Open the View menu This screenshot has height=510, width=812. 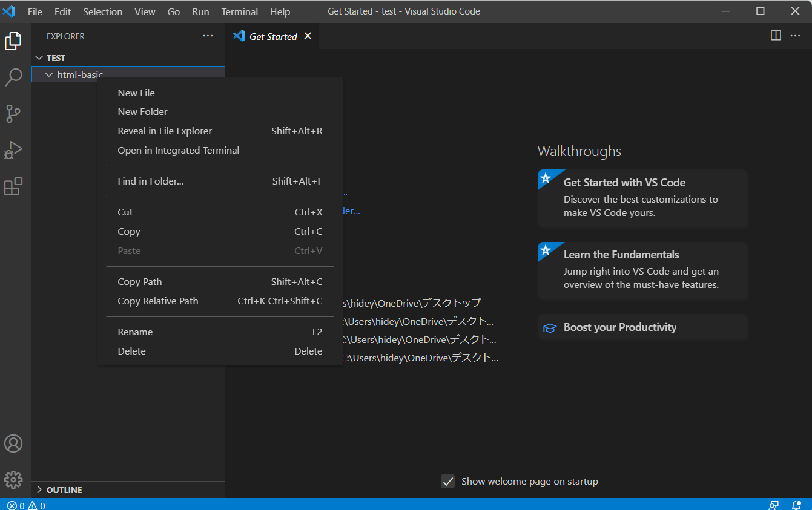point(145,11)
